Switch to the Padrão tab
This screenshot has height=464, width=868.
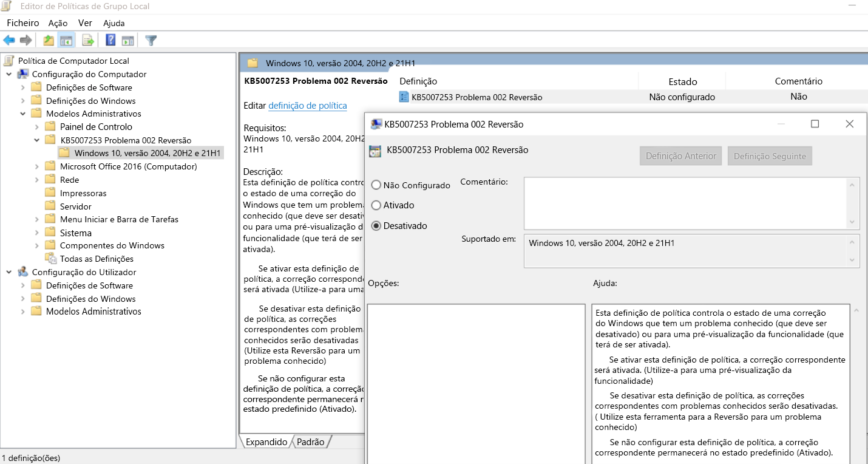(x=311, y=442)
